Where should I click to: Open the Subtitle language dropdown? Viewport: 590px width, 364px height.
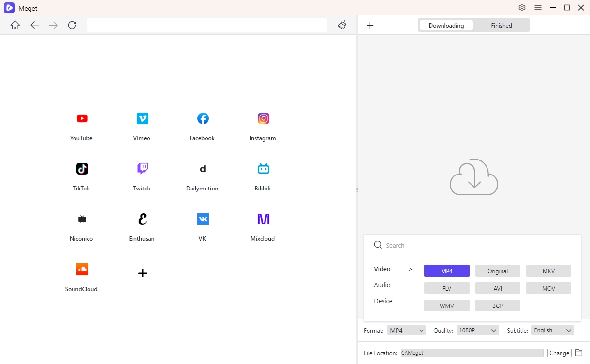click(x=552, y=331)
